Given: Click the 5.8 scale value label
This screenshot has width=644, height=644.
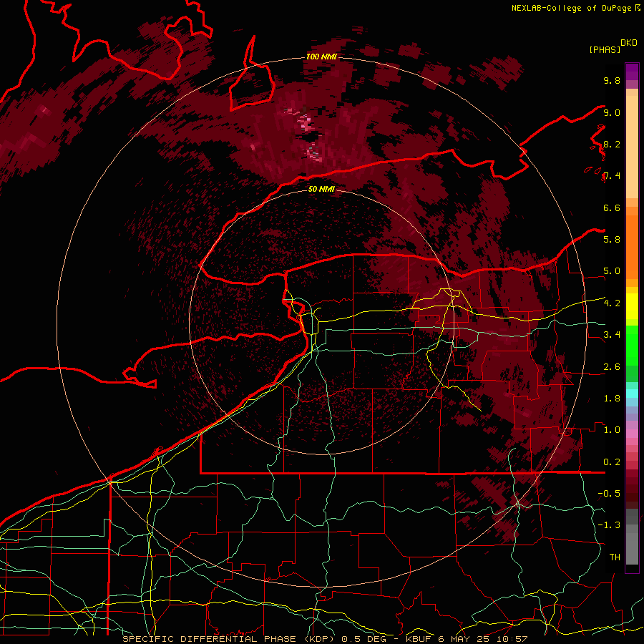Looking at the screenshot, I should coord(612,240).
